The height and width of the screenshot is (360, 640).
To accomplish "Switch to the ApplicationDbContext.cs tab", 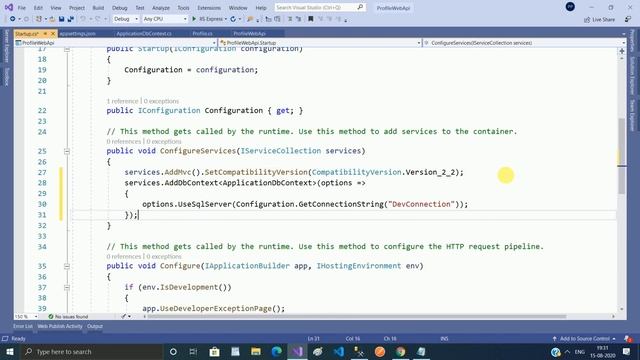I will point(144,33).
